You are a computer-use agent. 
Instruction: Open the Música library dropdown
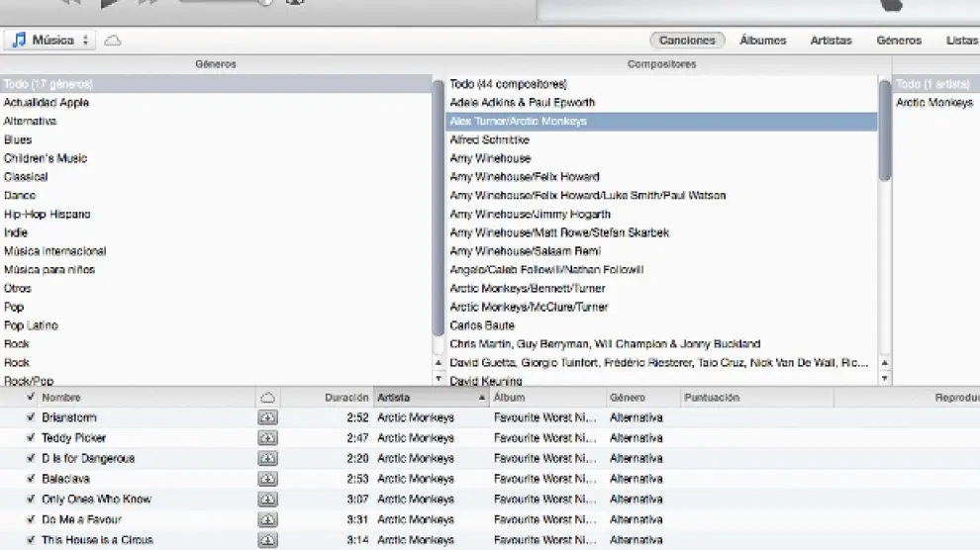[49, 41]
